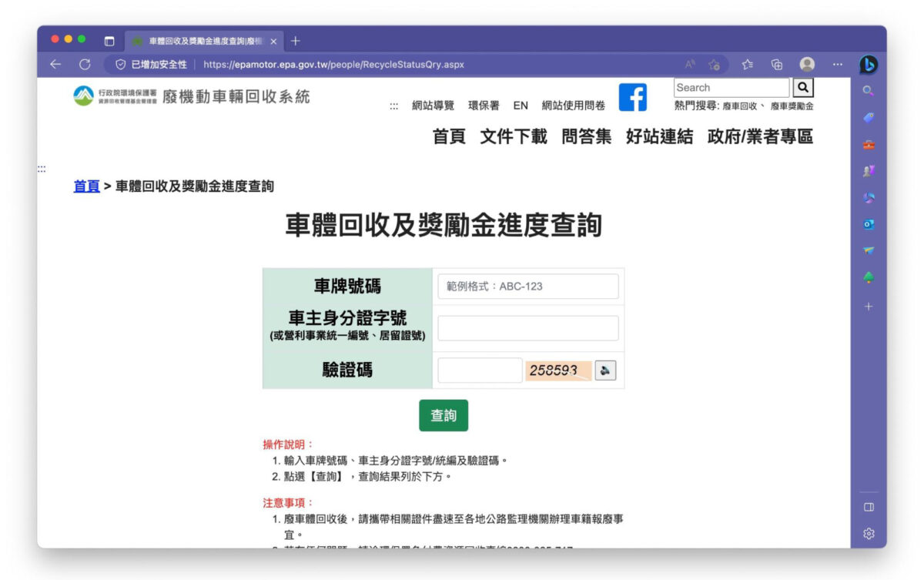Open the sidebar green tree icon
Viewport: 924px width, 580px height.
point(869,277)
